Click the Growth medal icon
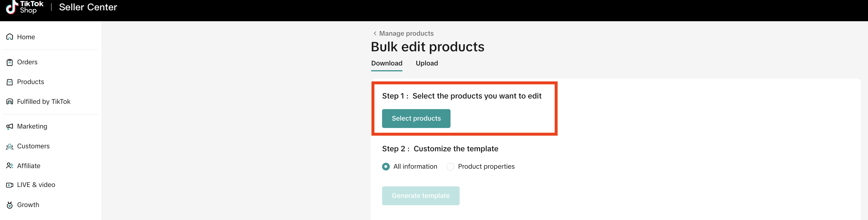The width and height of the screenshot is (868, 220). [x=10, y=205]
